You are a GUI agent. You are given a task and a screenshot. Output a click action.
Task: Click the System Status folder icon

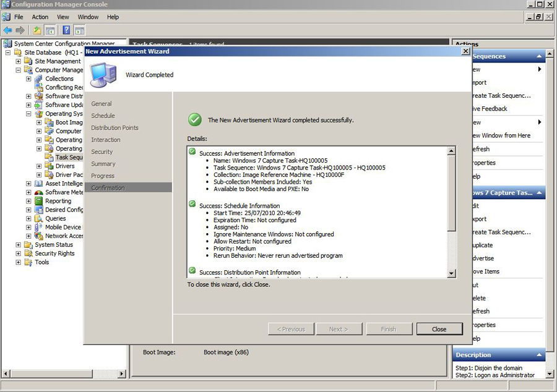28,245
